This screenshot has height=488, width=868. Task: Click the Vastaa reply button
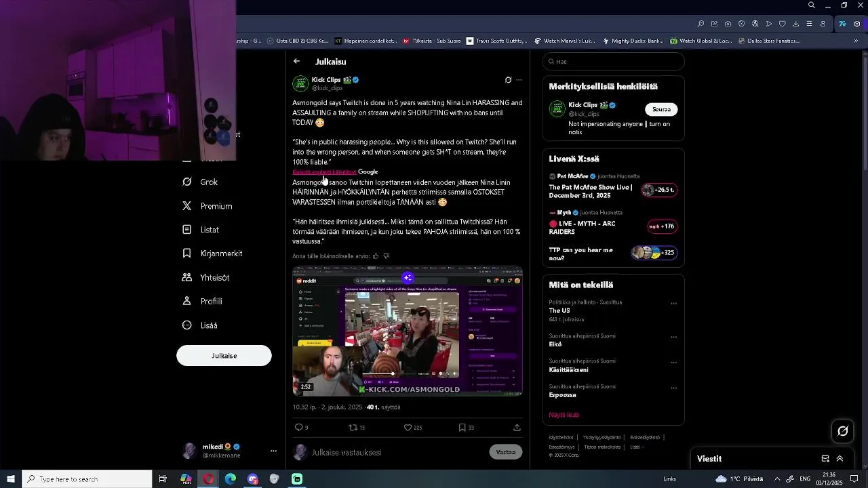[506, 452]
